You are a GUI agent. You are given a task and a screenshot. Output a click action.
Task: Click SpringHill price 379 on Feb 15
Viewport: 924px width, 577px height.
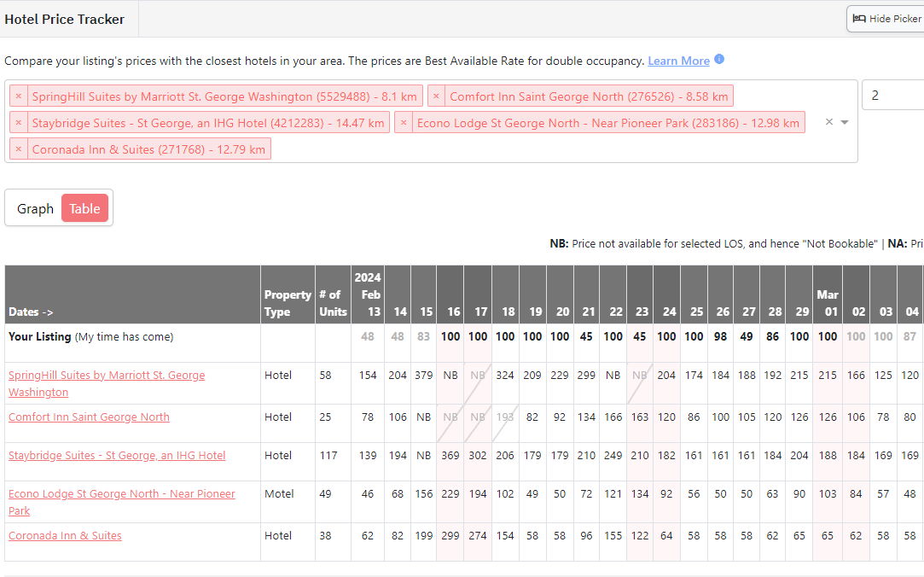pos(424,376)
